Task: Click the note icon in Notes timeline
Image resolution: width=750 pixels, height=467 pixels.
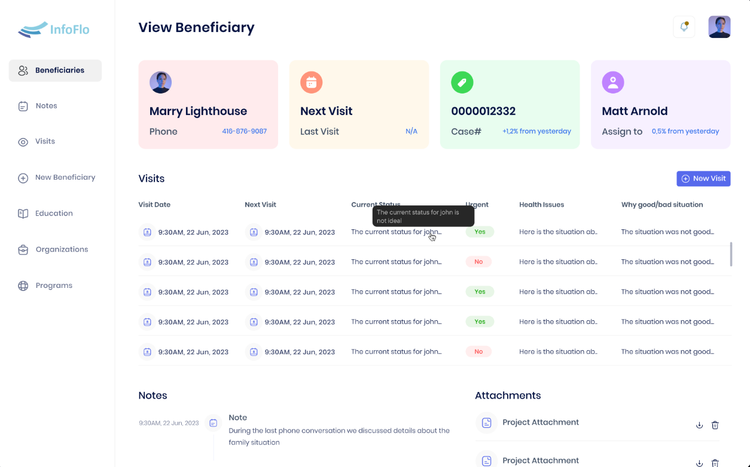Action: click(213, 423)
